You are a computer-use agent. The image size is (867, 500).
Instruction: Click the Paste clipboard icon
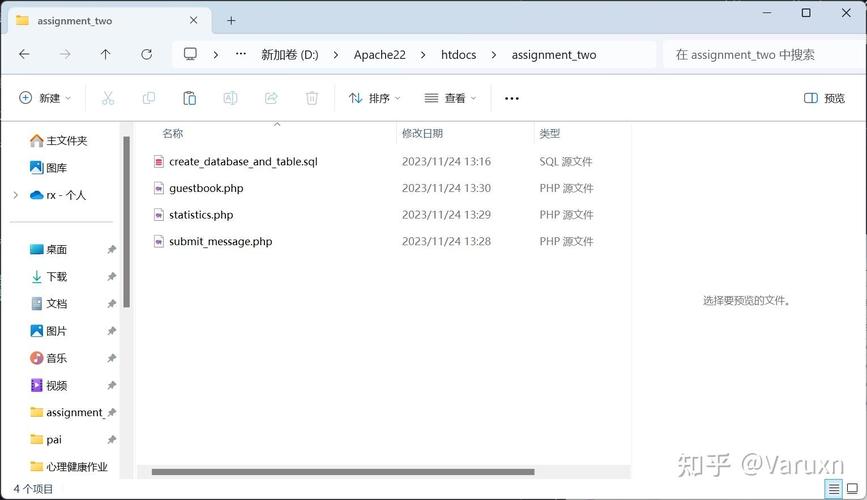[189, 98]
